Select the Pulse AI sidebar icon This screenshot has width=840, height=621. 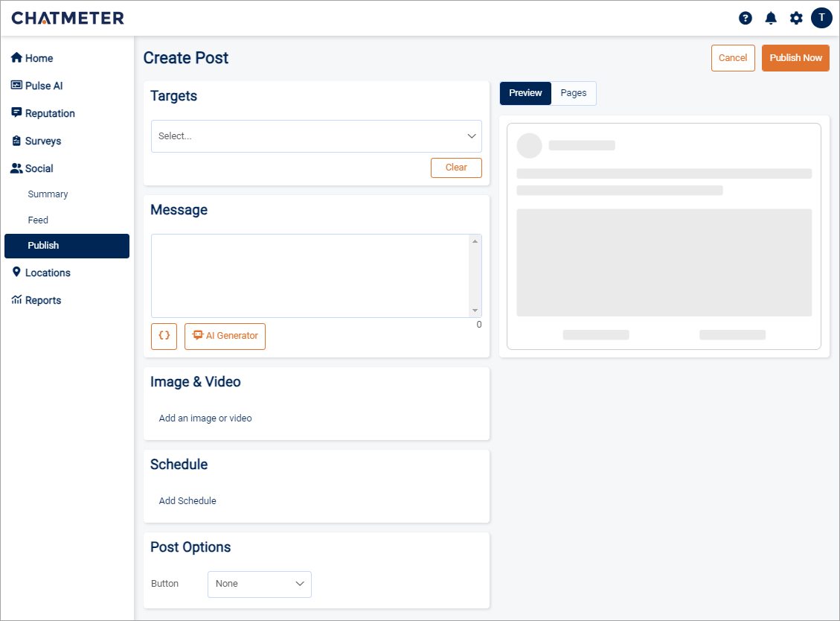pos(16,85)
